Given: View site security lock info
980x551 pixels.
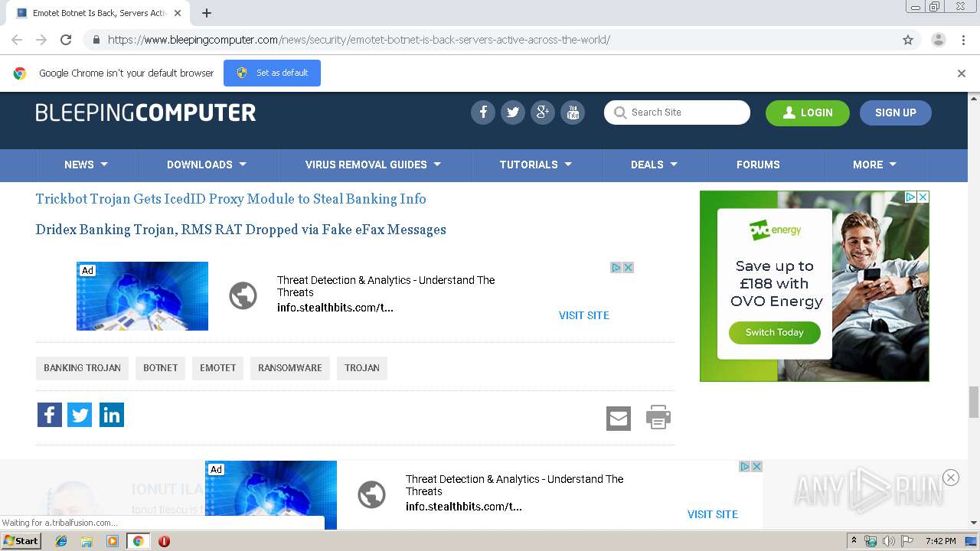Looking at the screenshot, I should (96, 40).
